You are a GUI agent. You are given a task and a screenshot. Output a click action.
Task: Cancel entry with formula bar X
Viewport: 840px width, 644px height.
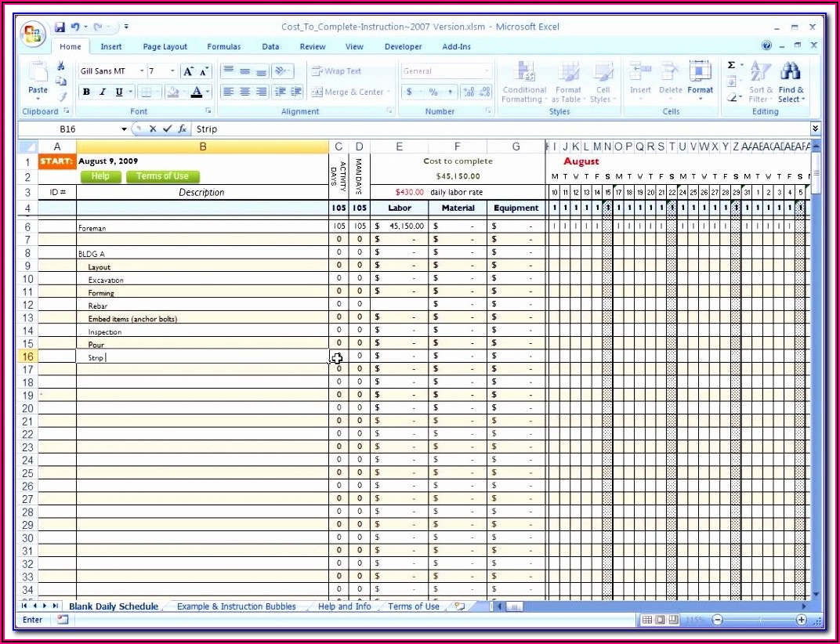click(153, 129)
